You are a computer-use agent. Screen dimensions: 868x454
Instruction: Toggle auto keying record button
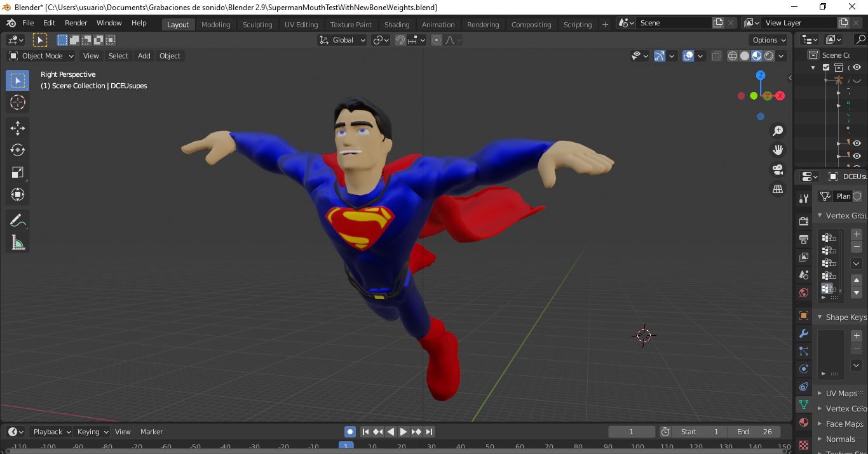[350, 432]
